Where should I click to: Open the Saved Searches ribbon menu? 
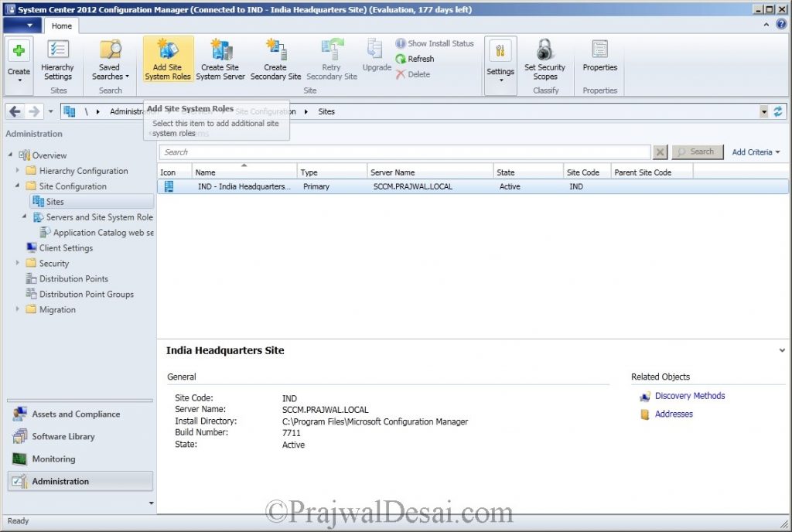coord(110,60)
